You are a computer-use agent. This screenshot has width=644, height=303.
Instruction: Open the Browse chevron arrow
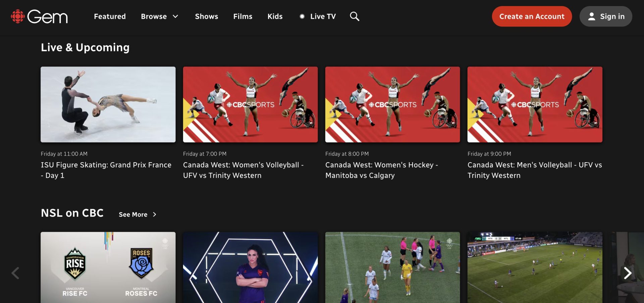175,16
